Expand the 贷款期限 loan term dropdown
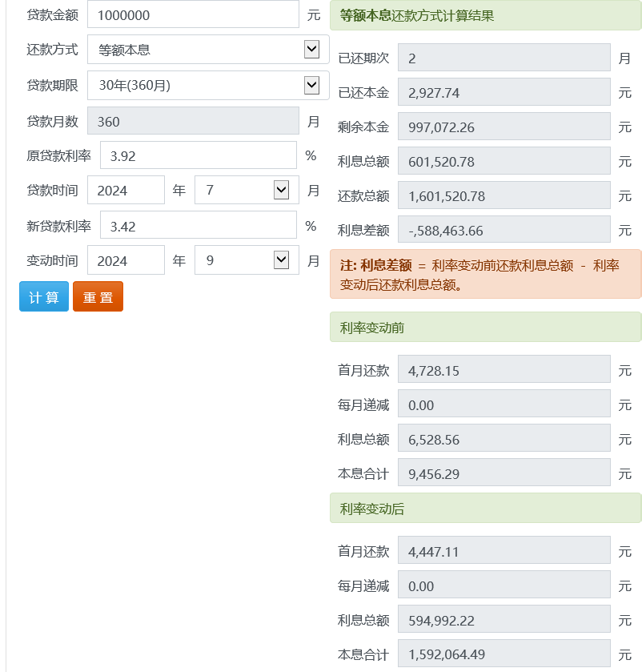 [208, 85]
